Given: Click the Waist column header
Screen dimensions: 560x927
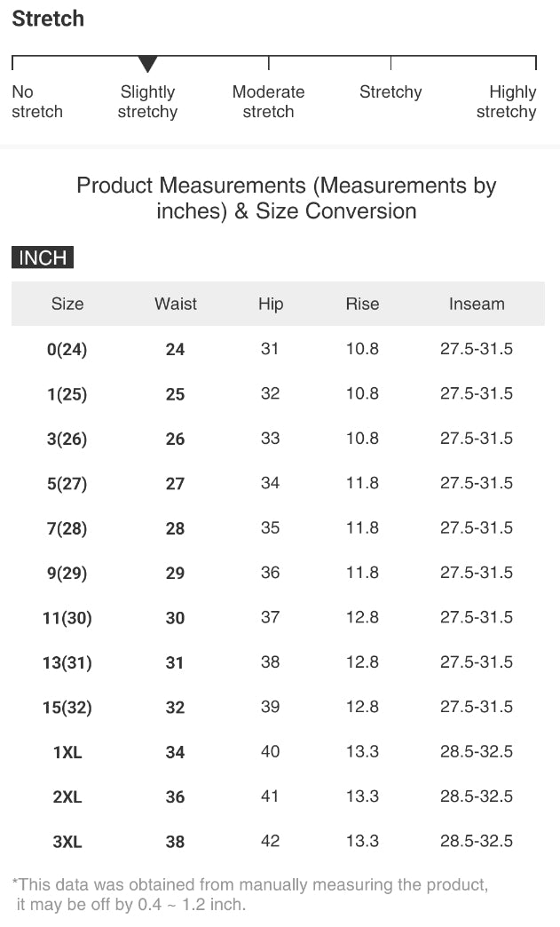Looking at the screenshot, I should (176, 304).
